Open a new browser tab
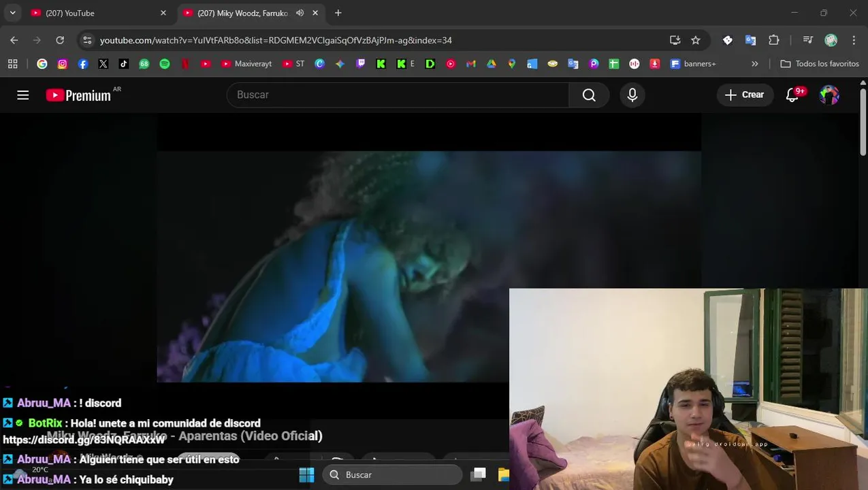This screenshot has height=490, width=868. (x=338, y=13)
